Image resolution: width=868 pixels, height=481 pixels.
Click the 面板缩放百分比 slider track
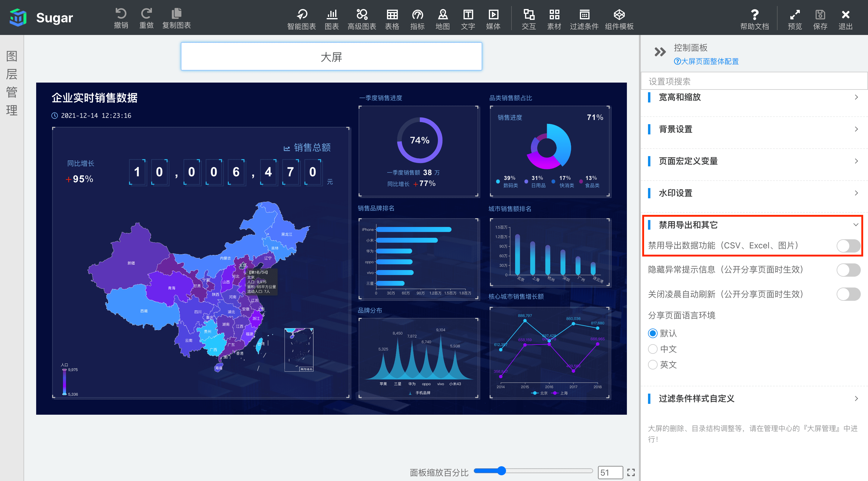(533, 470)
